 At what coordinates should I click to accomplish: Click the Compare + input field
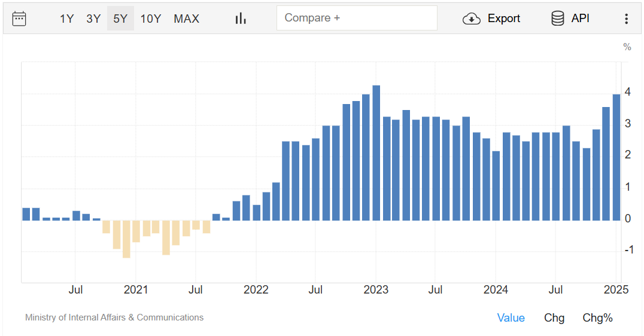[x=357, y=18]
